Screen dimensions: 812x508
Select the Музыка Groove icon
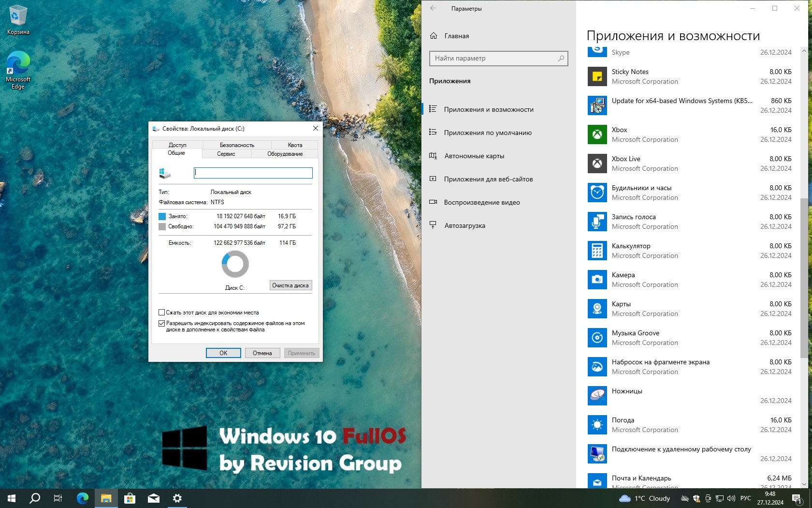pyautogui.click(x=597, y=338)
